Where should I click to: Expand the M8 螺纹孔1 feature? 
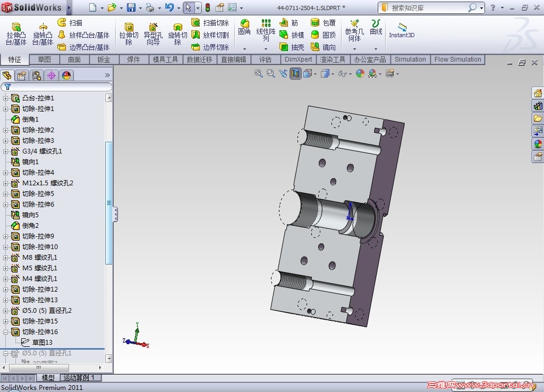point(5,258)
